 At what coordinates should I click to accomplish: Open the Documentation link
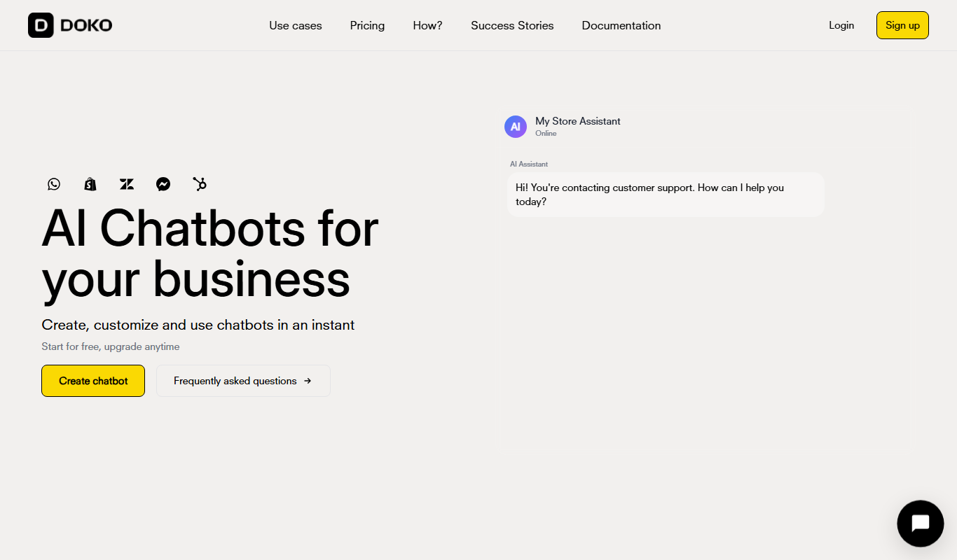(x=621, y=25)
